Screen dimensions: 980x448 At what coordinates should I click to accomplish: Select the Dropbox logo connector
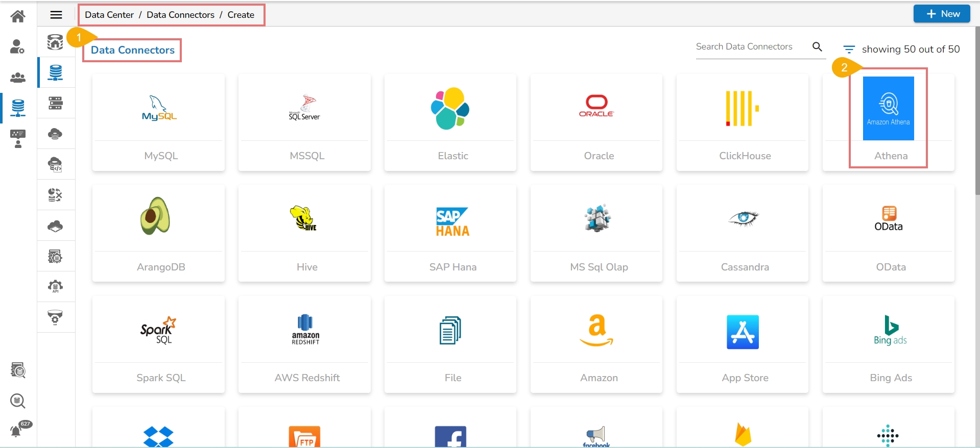[158, 428]
